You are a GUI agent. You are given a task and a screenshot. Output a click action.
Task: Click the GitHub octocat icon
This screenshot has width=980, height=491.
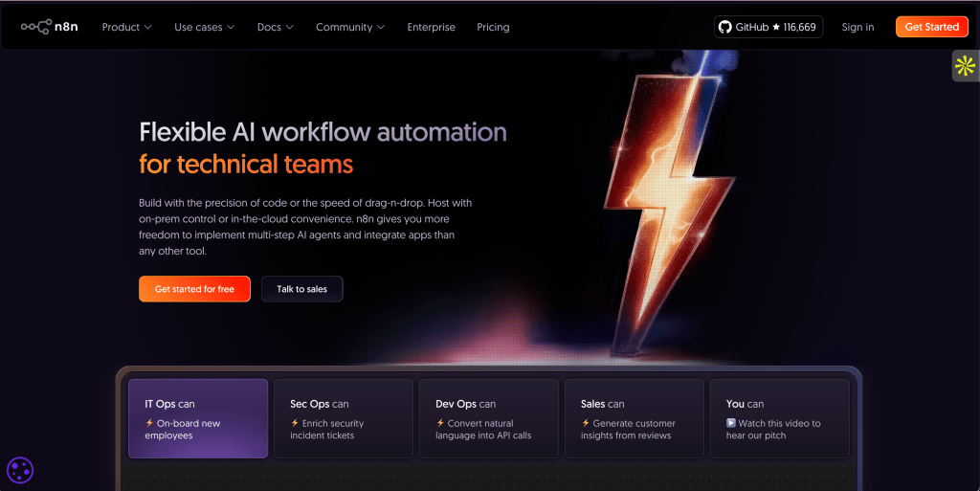[725, 27]
